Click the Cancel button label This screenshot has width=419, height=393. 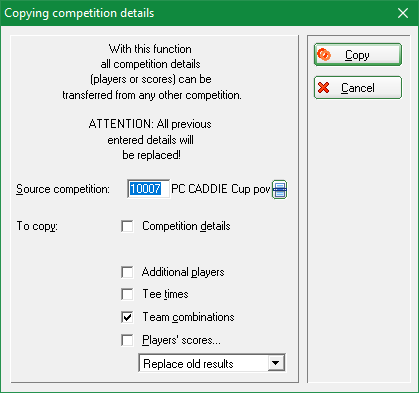point(358,88)
